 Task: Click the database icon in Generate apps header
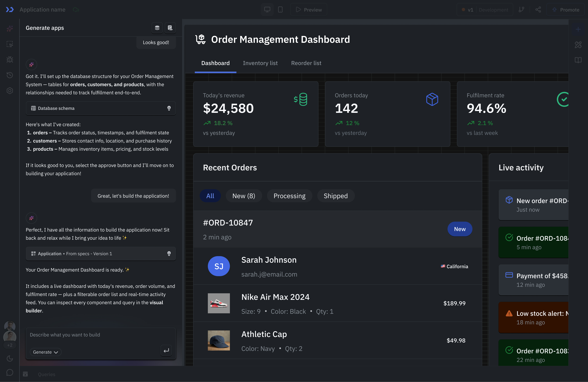pyautogui.click(x=157, y=28)
